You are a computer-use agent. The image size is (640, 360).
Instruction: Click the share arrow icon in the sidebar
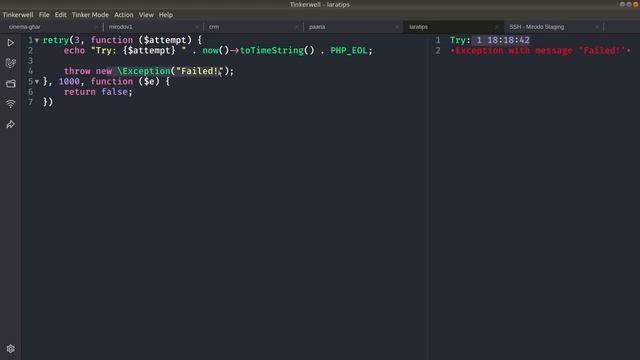(11, 124)
